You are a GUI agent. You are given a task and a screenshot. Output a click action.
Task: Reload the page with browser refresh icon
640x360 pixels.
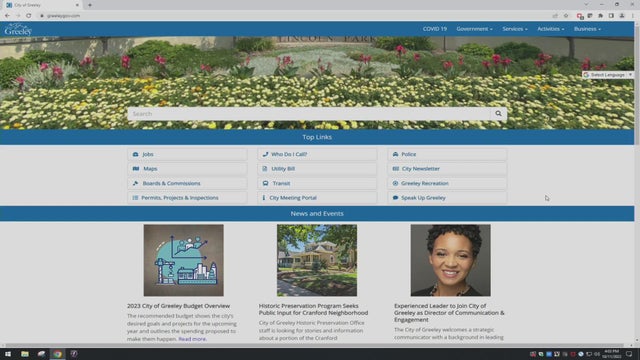pos(29,16)
